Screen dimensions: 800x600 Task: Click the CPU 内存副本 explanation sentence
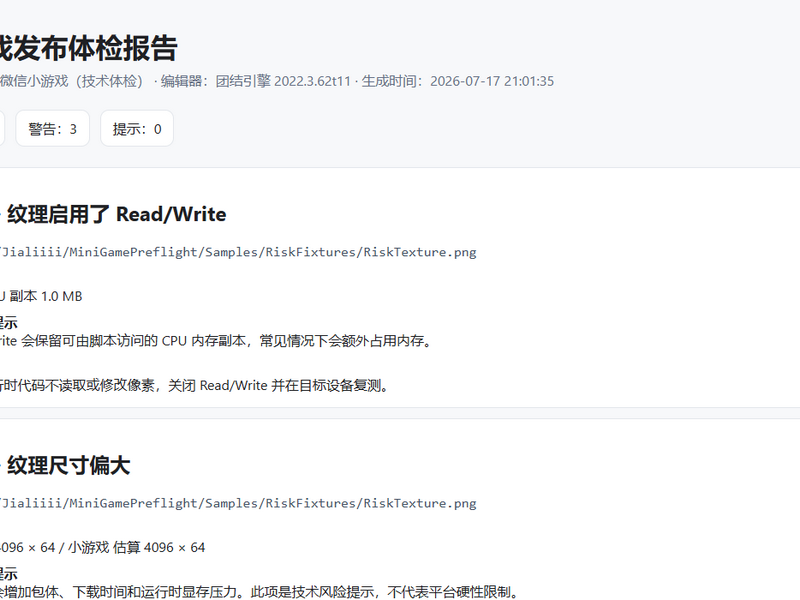pyautogui.click(x=216, y=341)
